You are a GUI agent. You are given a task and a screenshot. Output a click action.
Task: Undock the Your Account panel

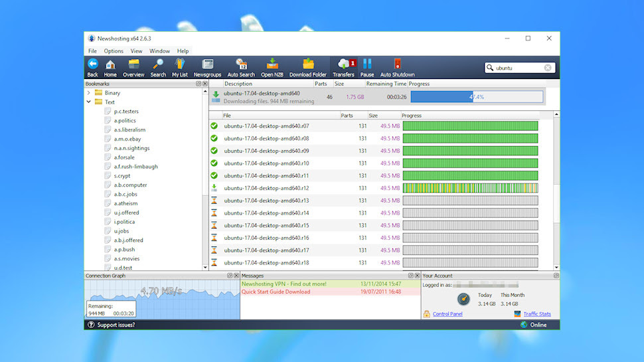(x=556, y=276)
